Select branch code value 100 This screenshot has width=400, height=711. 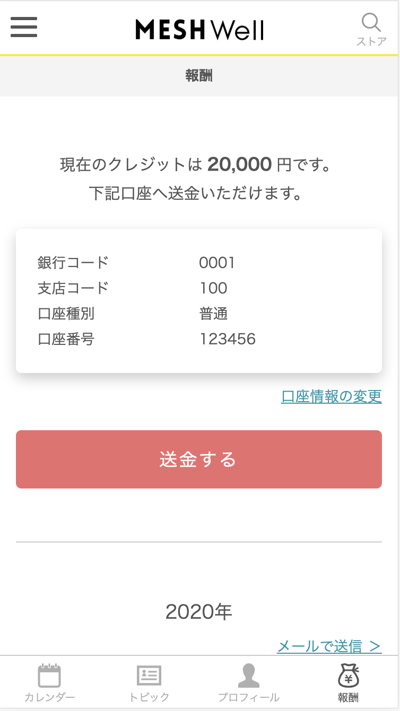(213, 288)
